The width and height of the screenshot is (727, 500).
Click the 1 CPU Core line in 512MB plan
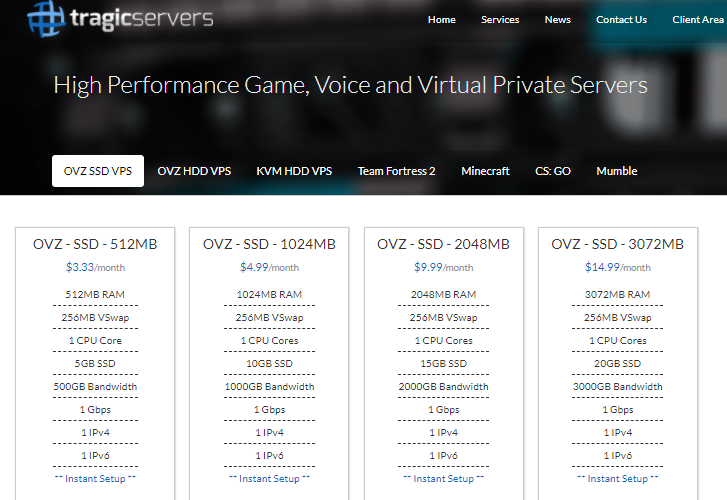click(95, 340)
